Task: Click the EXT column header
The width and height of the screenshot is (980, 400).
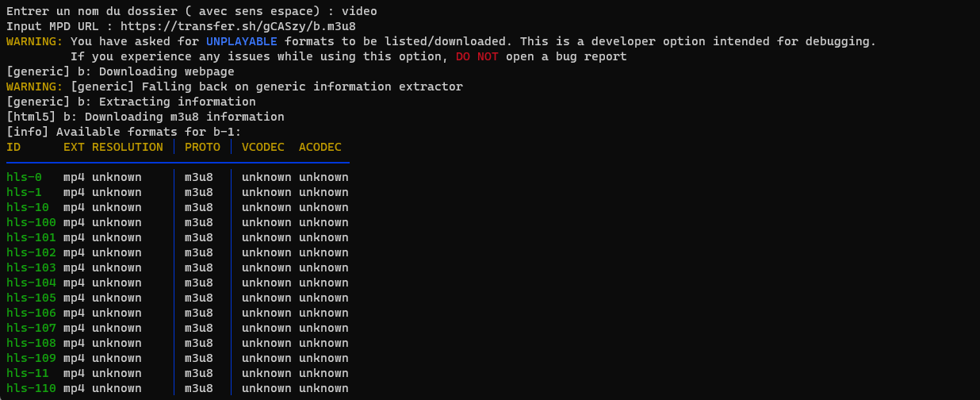Action: [74, 147]
